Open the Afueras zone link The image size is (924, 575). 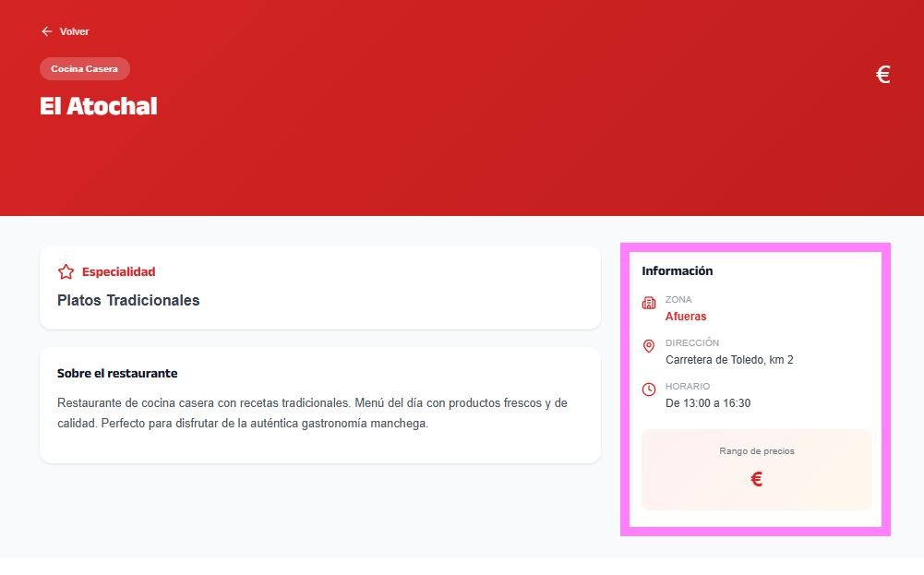[686, 317]
